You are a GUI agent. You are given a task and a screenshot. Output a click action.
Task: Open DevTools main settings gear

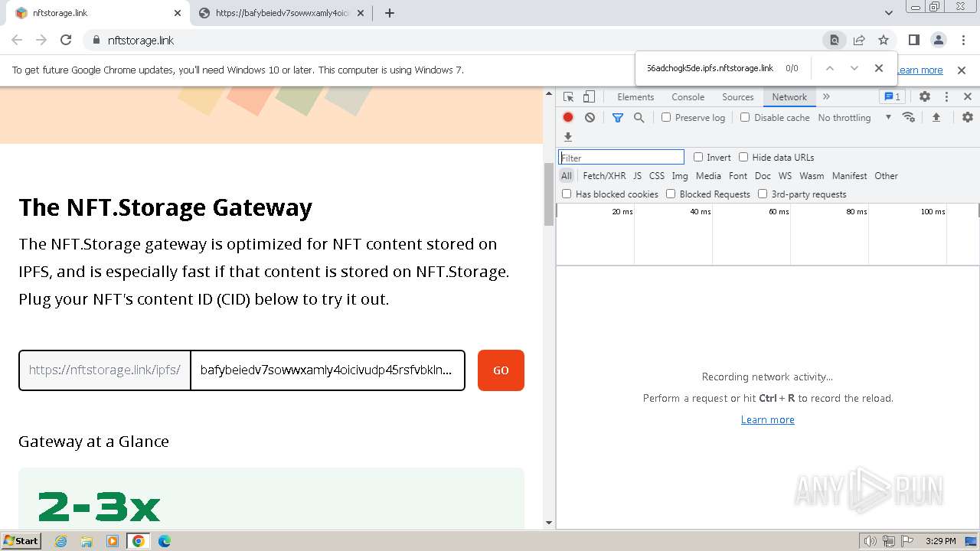pyautogui.click(x=925, y=96)
